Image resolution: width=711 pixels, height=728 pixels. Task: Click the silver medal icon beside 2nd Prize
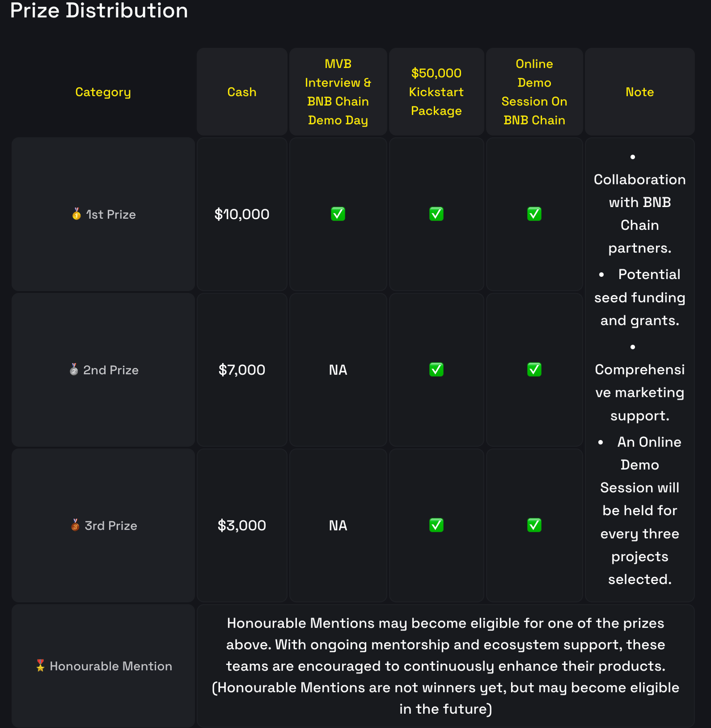(x=74, y=369)
